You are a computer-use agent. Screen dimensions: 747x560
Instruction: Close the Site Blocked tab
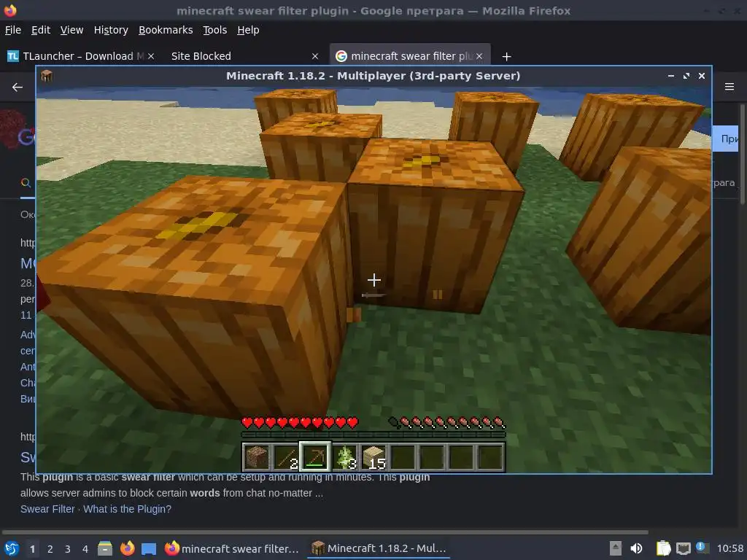click(x=315, y=56)
